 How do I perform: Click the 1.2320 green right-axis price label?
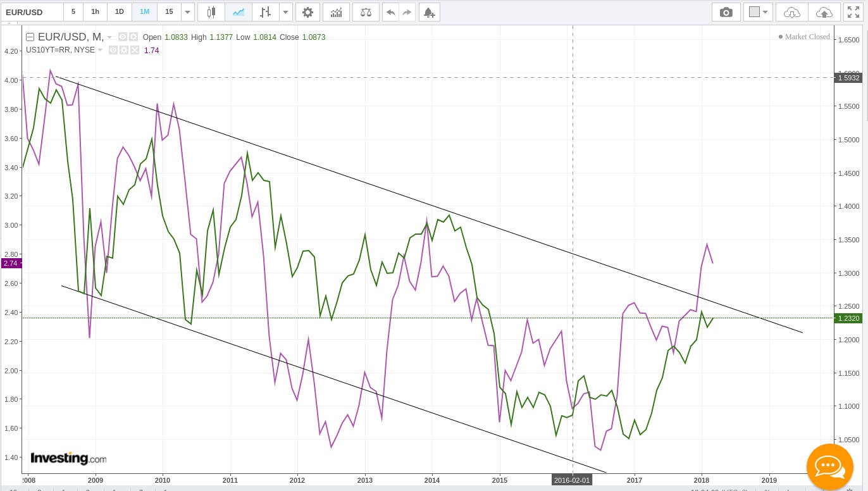click(x=848, y=318)
